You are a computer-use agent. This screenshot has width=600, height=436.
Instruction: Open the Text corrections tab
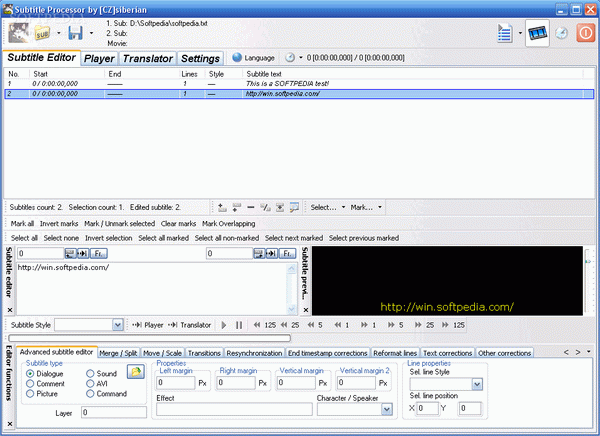447,353
